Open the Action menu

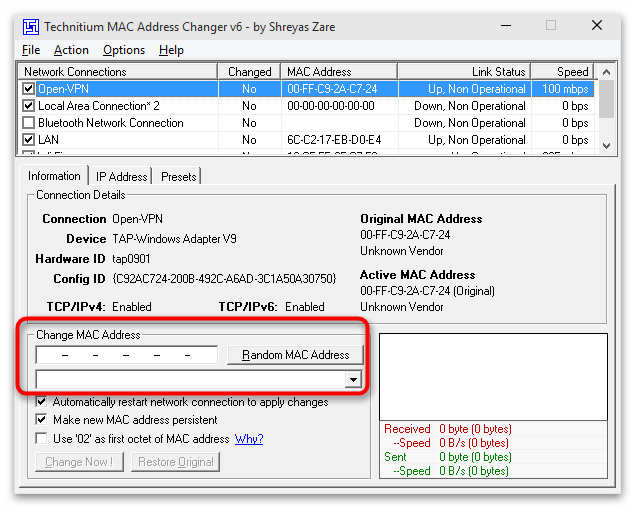pyautogui.click(x=71, y=50)
